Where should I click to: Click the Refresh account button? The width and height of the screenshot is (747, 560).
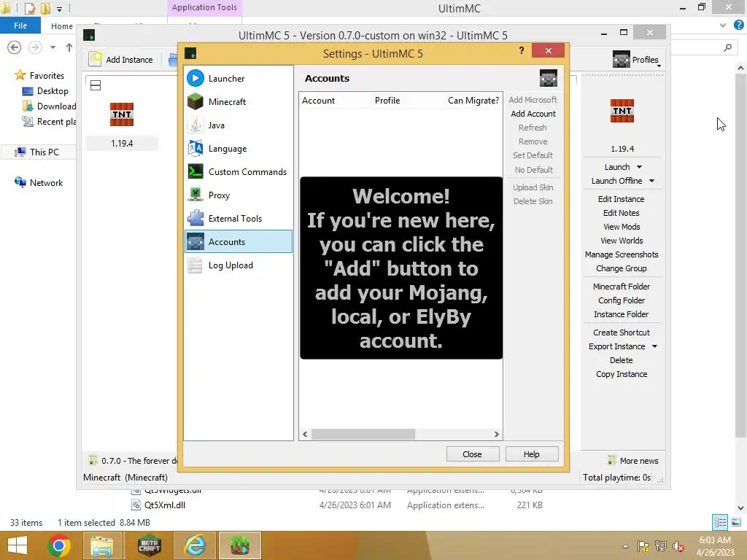(x=533, y=127)
